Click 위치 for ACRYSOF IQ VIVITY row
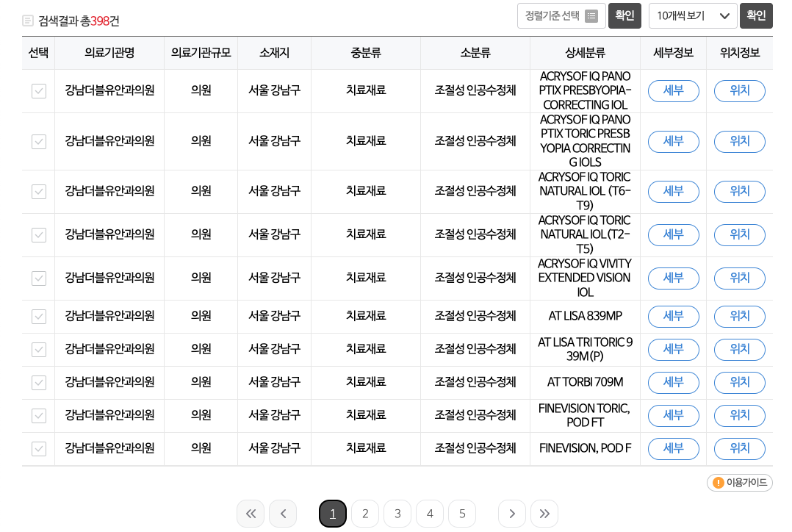Viewport: 792px width, 532px height. pyautogui.click(x=739, y=278)
